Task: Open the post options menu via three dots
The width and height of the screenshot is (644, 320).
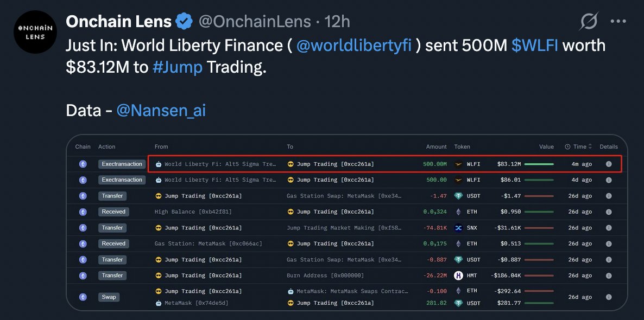Action: (x=618, y=21)
